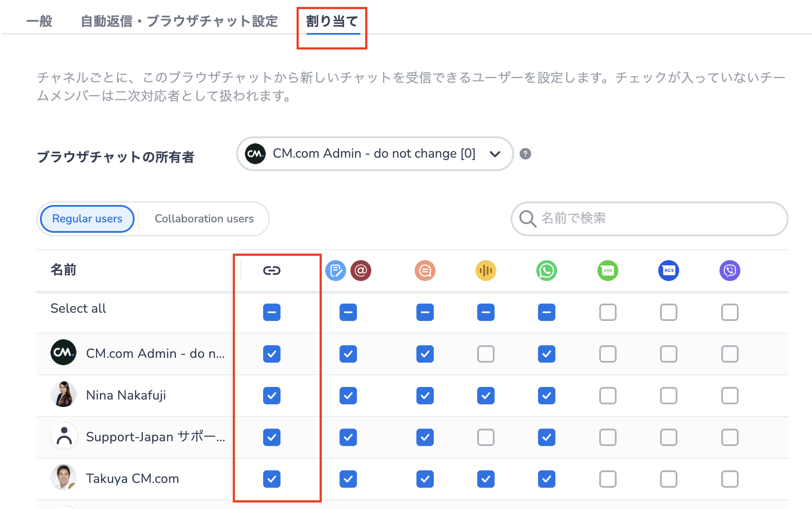Toggle Select all for link channel

[272, 312]
